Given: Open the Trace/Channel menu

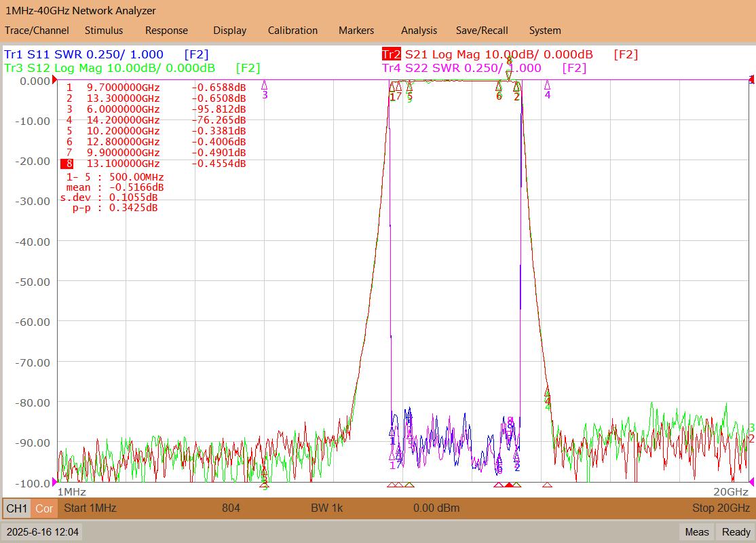Looking at the screenshot, I should pyautogui.click(x=37, y=31).
